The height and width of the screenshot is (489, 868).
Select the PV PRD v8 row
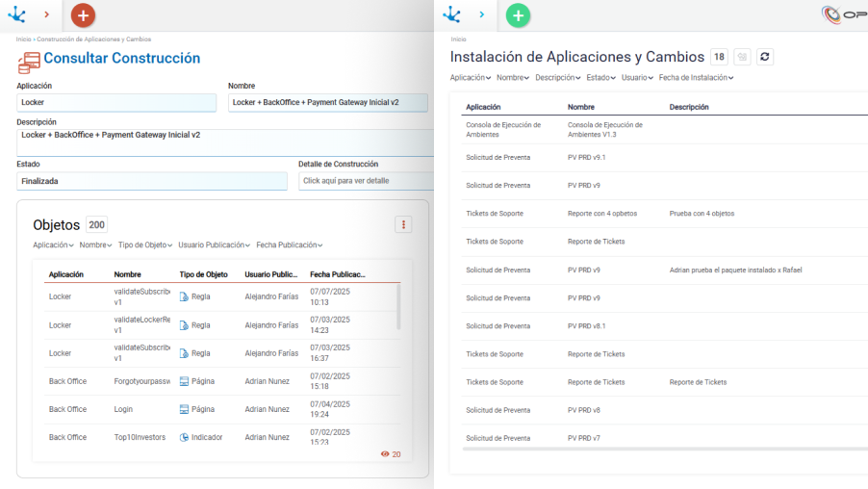tap(664, 410)
